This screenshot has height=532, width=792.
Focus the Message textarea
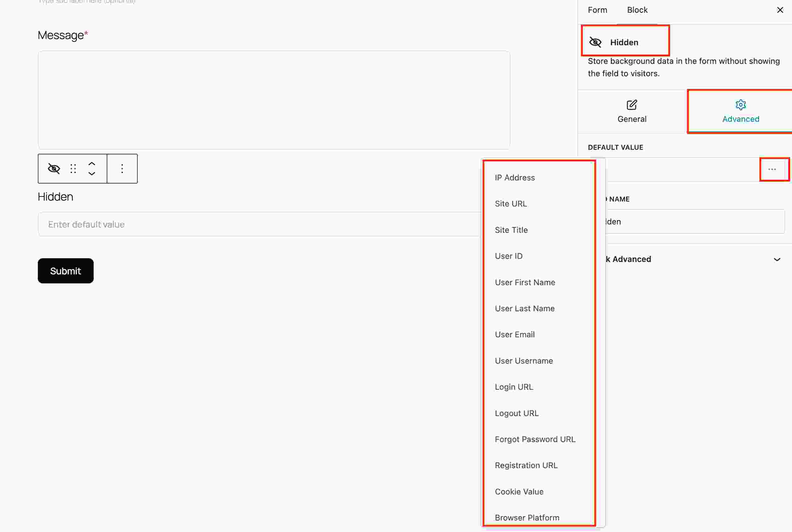pos(274,100)
